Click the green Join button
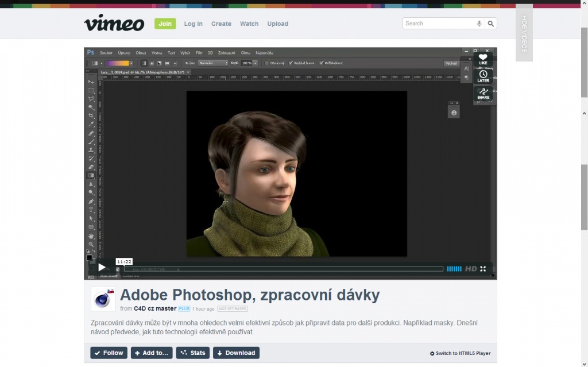 [165, 24]
